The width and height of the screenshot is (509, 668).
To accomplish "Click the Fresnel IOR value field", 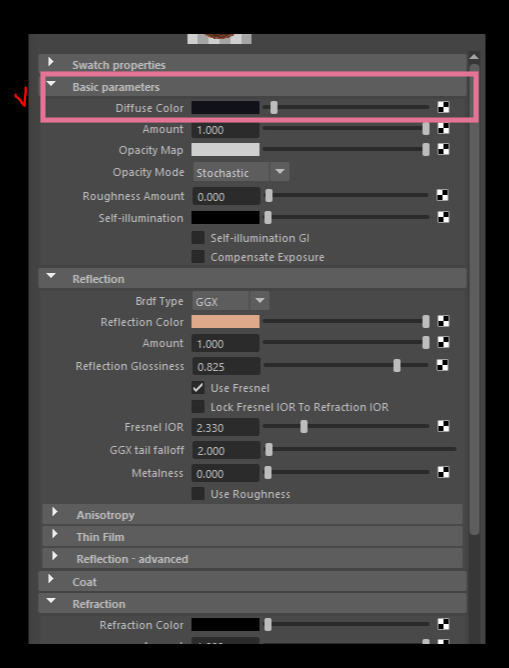I will pyautogui.click(x=225, y=427).
